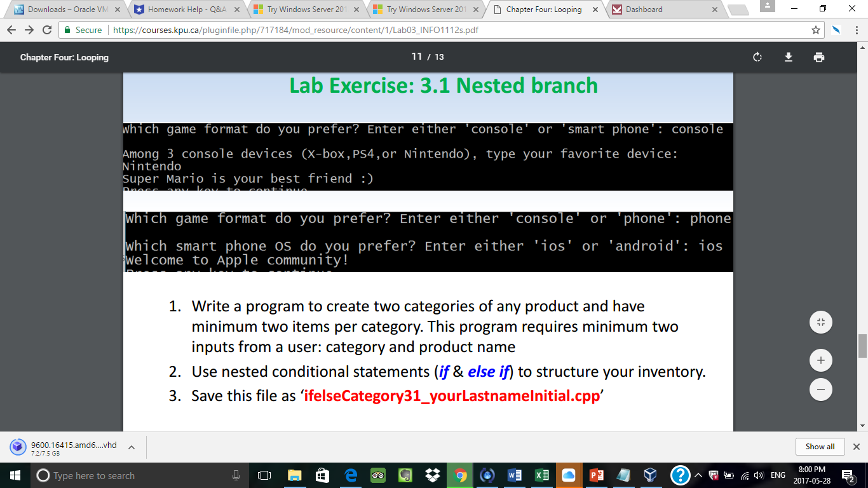
Task: Print the PDF document
Action: [x=819, y=57]
